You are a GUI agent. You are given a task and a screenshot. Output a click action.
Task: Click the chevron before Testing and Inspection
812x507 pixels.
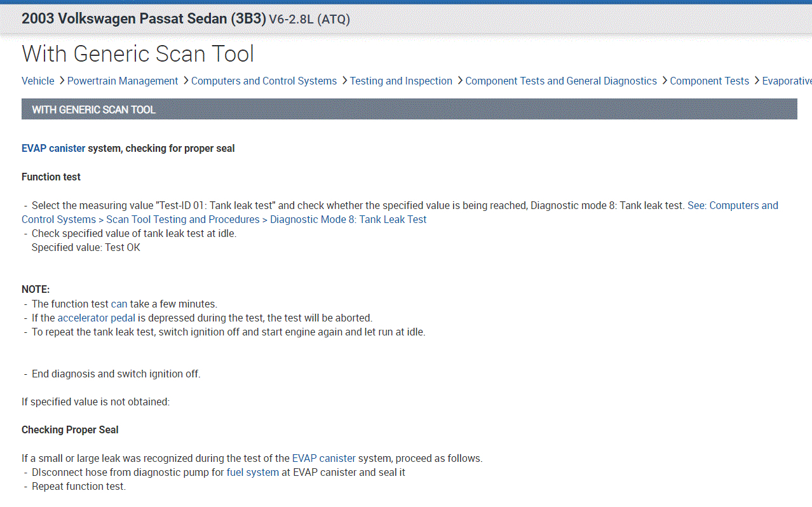[344, 81]
